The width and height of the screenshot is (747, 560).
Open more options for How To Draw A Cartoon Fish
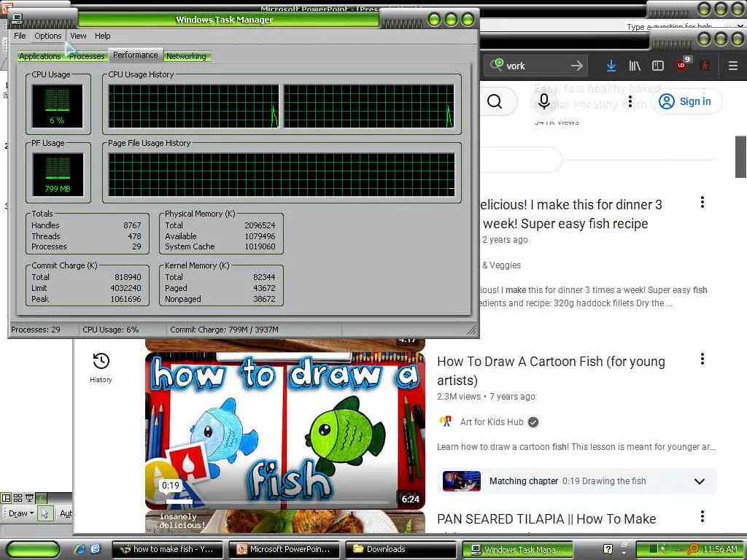[703, 359]
